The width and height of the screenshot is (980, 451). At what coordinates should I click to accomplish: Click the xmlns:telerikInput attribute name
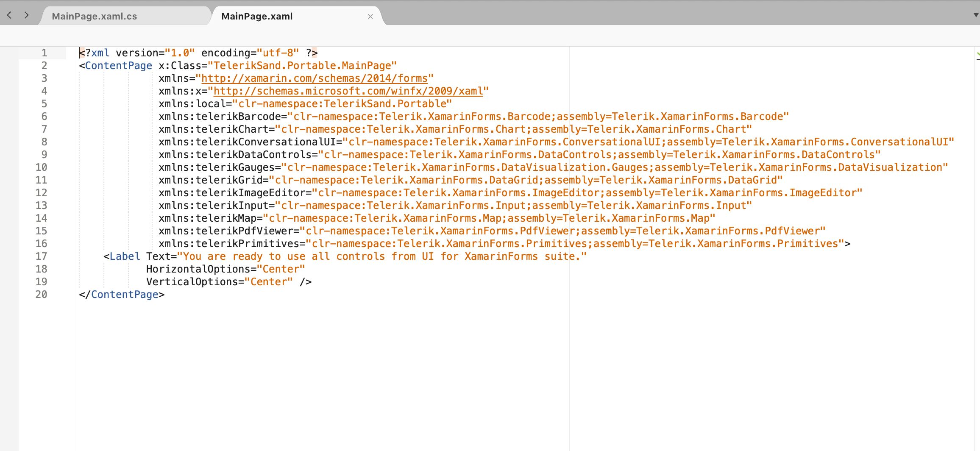[x=214, y=206]
